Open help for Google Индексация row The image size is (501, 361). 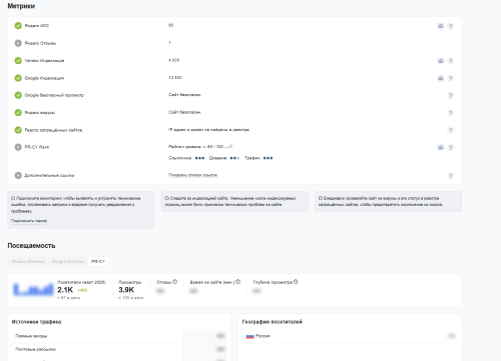[x=450, y=78]
